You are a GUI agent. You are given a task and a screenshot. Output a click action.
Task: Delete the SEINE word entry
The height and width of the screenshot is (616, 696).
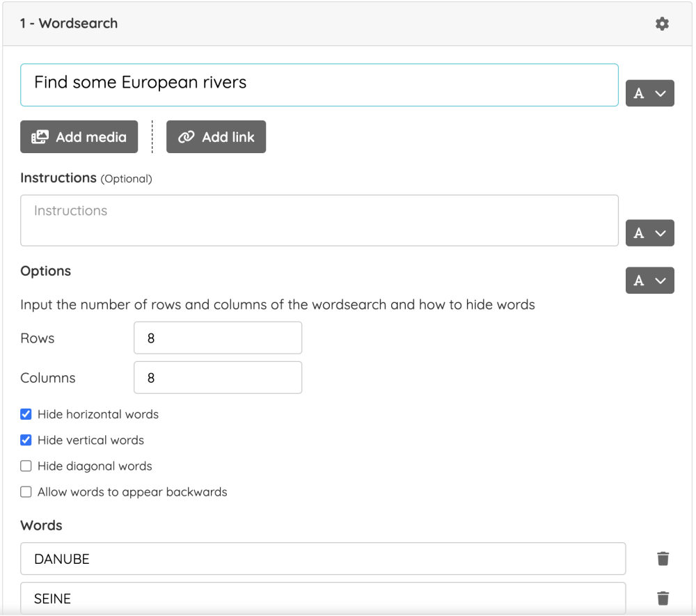[x=663, y=598]
